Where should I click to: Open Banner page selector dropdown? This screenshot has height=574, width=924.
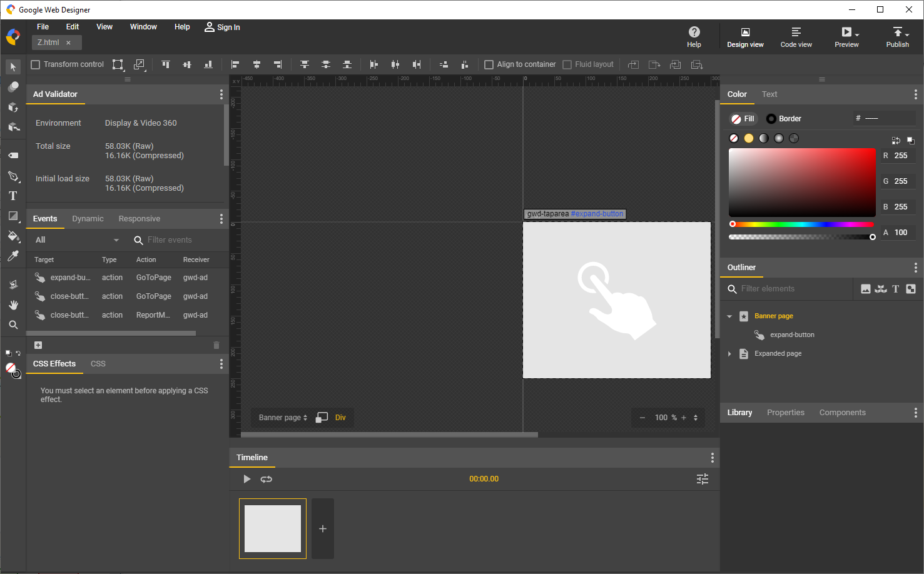pos(283,418)
